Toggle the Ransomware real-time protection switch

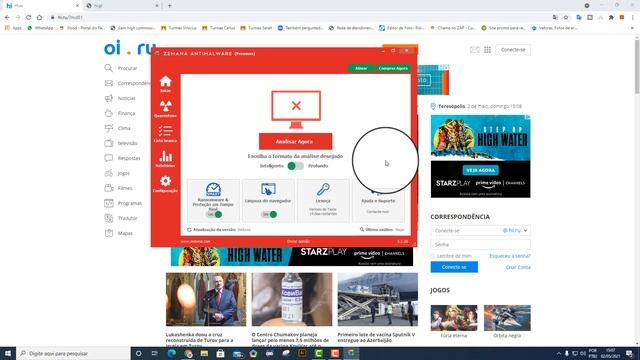click(x=214, y=214)
